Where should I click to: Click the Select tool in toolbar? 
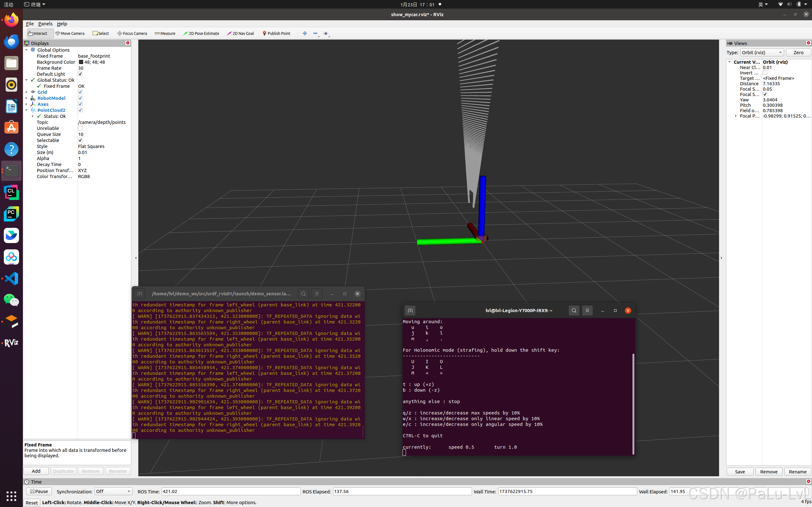[101, 33]
